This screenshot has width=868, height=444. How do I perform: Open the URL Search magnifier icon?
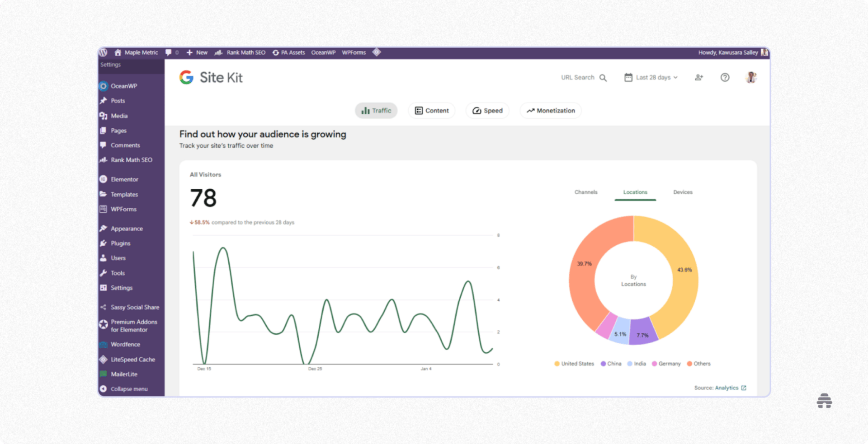[x=604, y=78]
